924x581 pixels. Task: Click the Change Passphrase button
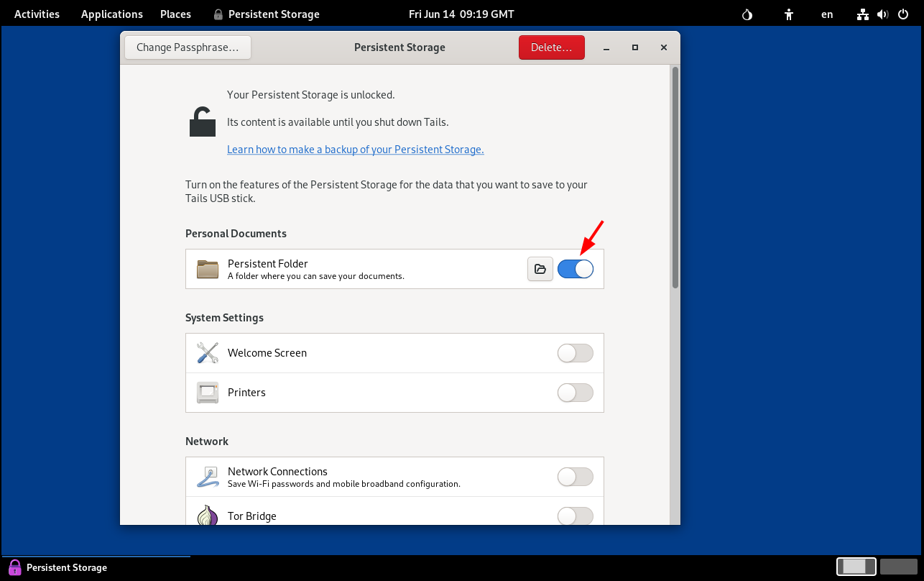pos(188,47)
